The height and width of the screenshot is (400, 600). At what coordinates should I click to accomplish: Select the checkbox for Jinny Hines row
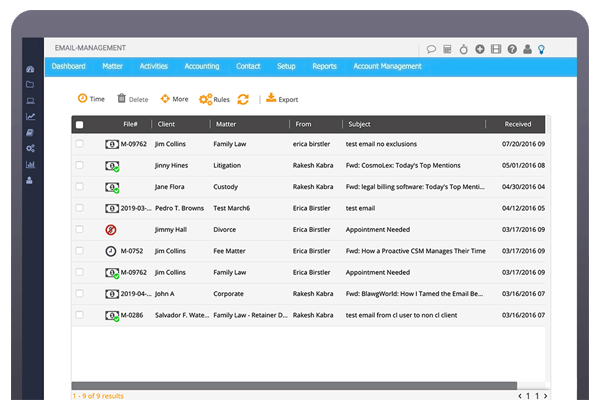79,165
